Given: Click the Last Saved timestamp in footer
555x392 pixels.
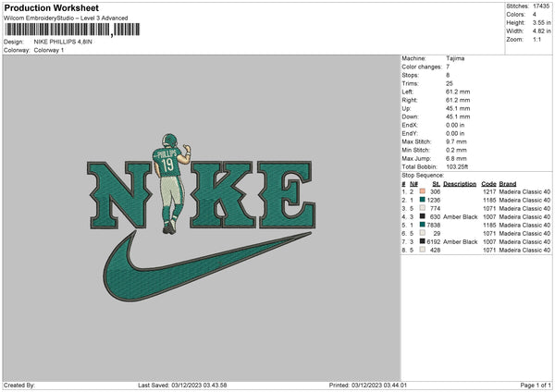Looking at the screenshot, I should point(182,385).
